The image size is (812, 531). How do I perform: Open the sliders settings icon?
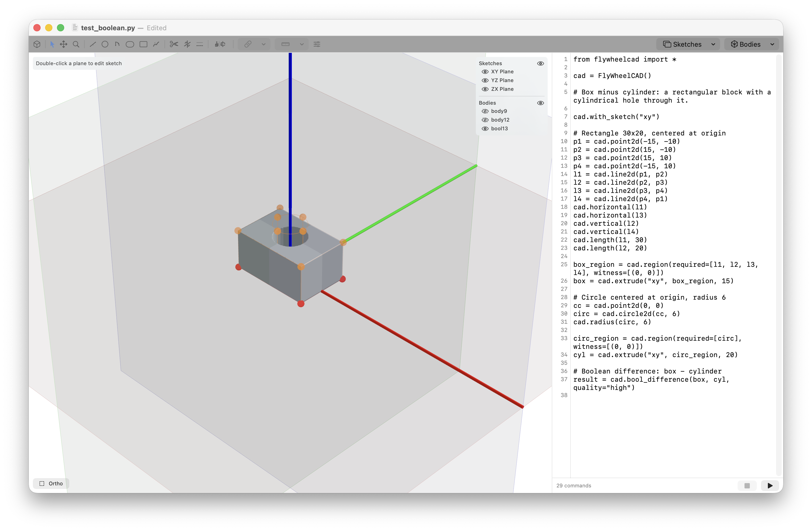317,44
